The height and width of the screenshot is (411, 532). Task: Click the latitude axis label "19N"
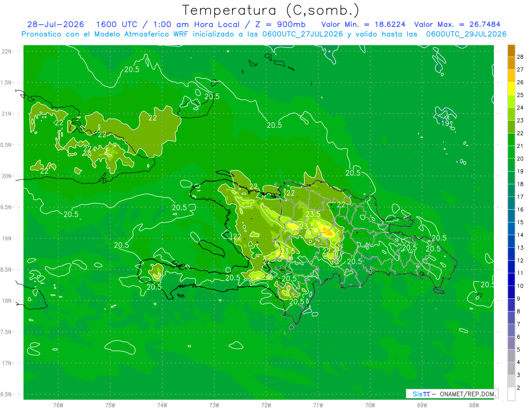point(8,239)
